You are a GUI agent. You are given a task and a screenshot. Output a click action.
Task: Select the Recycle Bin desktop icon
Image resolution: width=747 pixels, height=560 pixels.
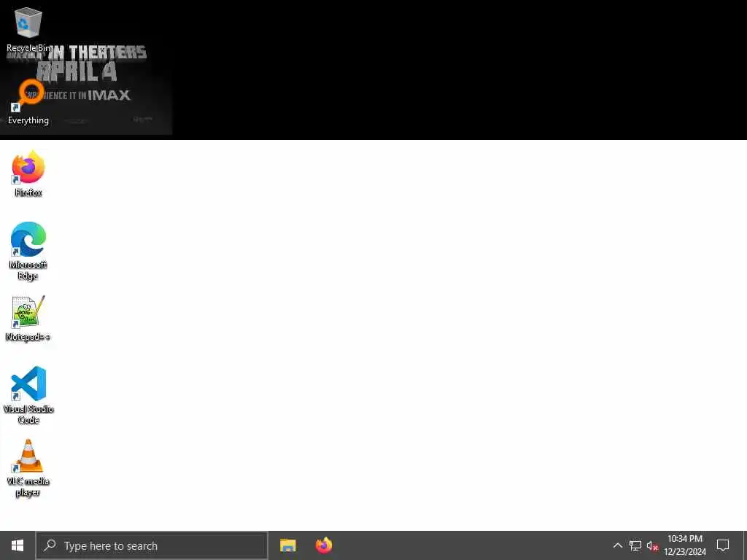click(x=28, y=29)
